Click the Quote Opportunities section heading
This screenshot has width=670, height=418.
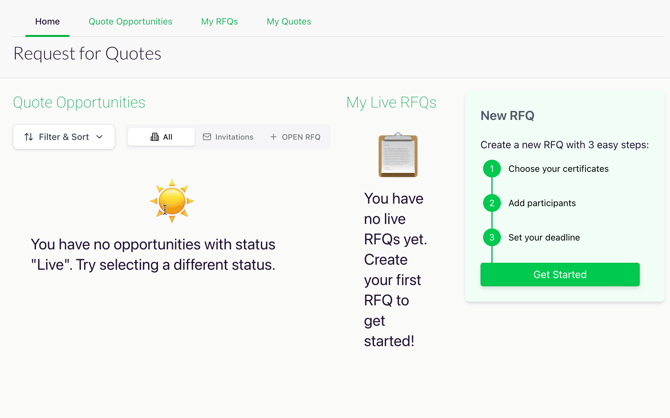(x=79, y=103)
